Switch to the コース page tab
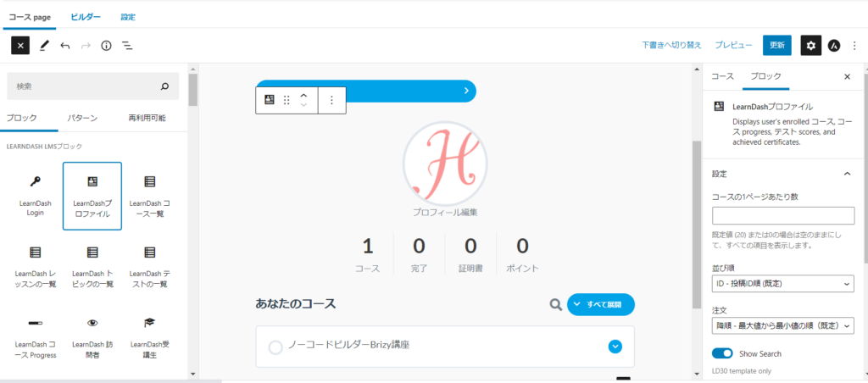This screenshot has height=383, width=868. click(x=30, y=17)
